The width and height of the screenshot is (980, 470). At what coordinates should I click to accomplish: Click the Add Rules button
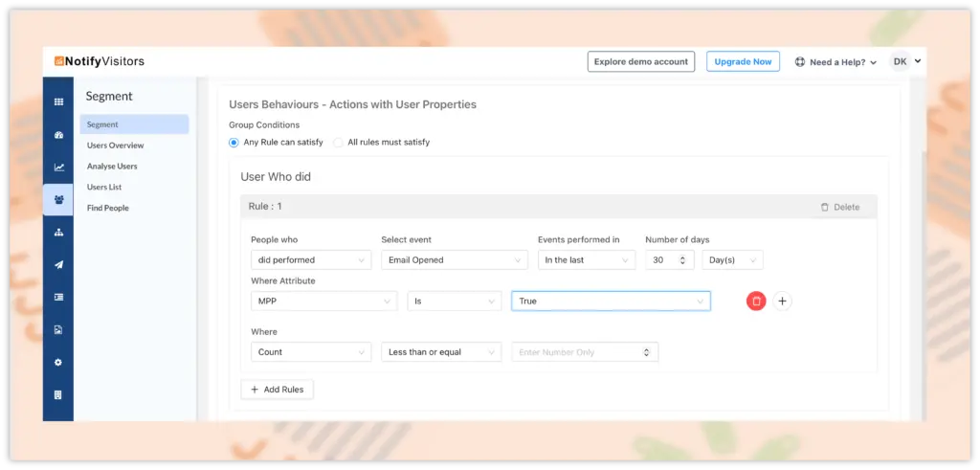click(277, 390)
